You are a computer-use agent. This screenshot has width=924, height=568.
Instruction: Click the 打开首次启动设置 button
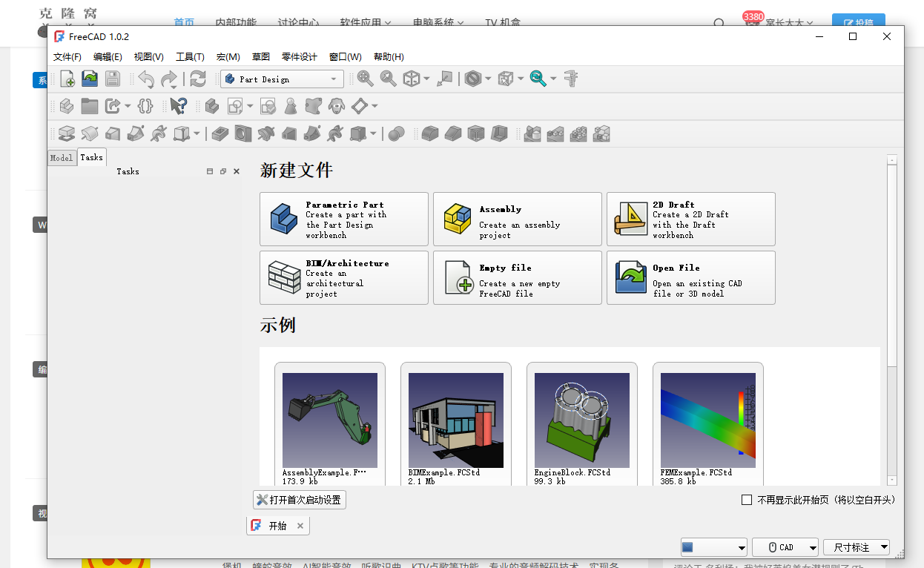(300, 500)
